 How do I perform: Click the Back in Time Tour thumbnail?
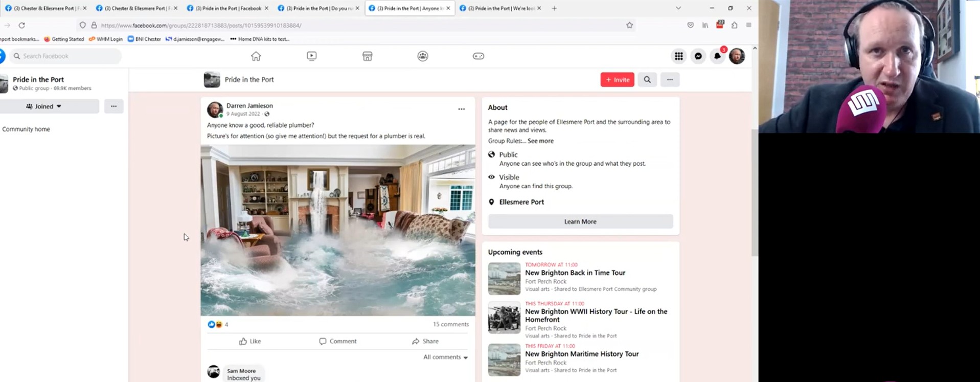click(x=504, y=279)
